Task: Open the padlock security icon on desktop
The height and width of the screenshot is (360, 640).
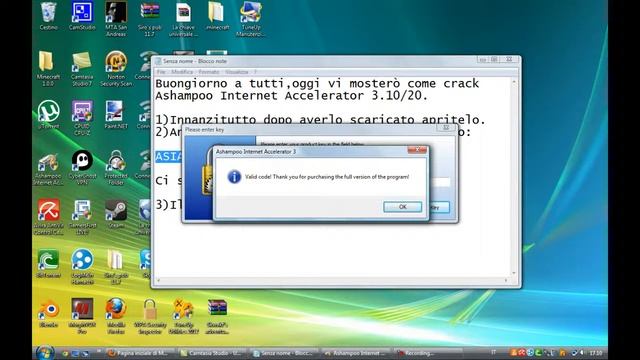Action: click(x=149, y=316)
